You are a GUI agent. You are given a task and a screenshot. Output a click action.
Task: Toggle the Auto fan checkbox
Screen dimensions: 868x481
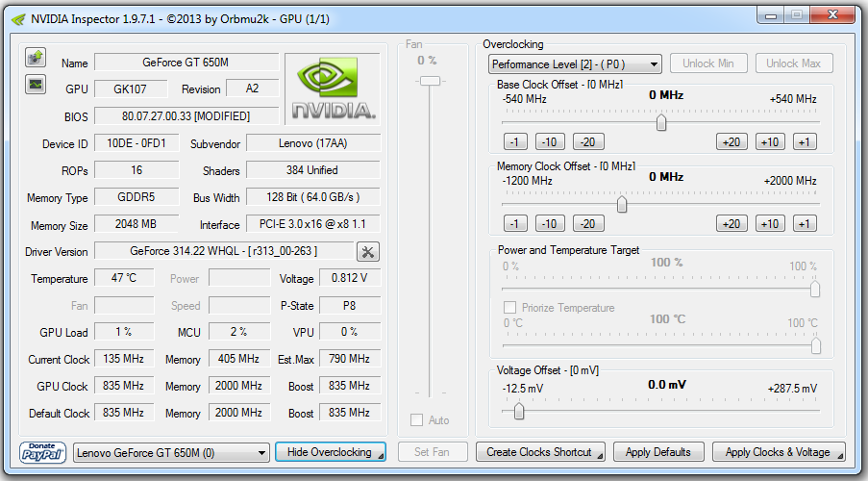(417, 420)
